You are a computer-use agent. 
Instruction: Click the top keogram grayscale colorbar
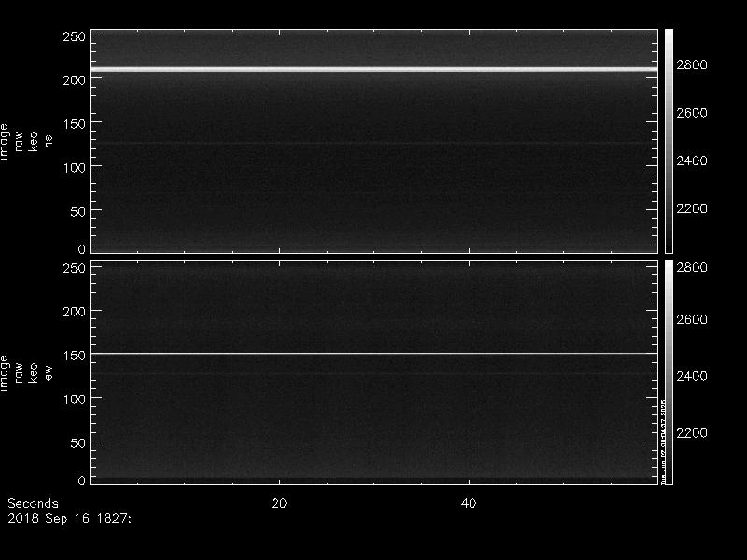click(x=669, y=141)
